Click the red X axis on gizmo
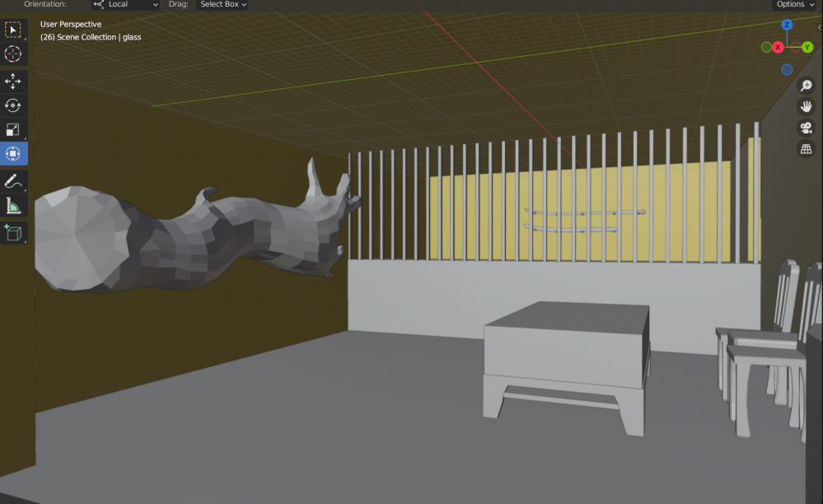The height and width of the screenshot is (504, 823). point(778,47)
